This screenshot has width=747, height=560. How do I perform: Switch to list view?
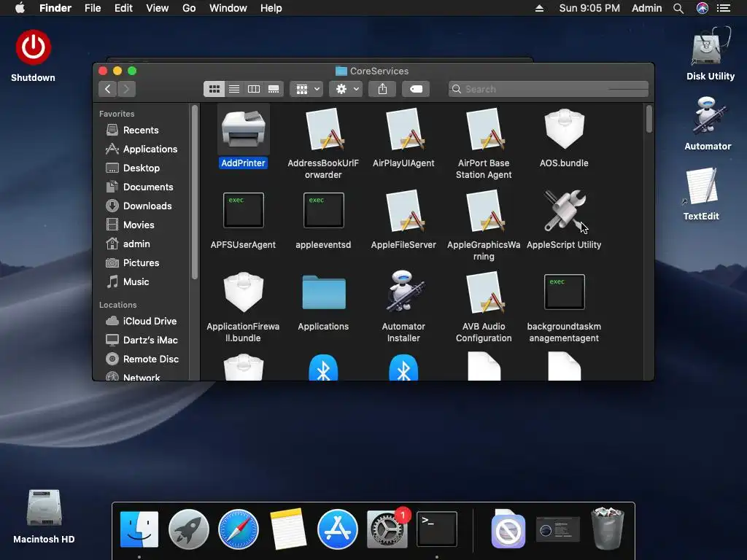tap(234, 89)
